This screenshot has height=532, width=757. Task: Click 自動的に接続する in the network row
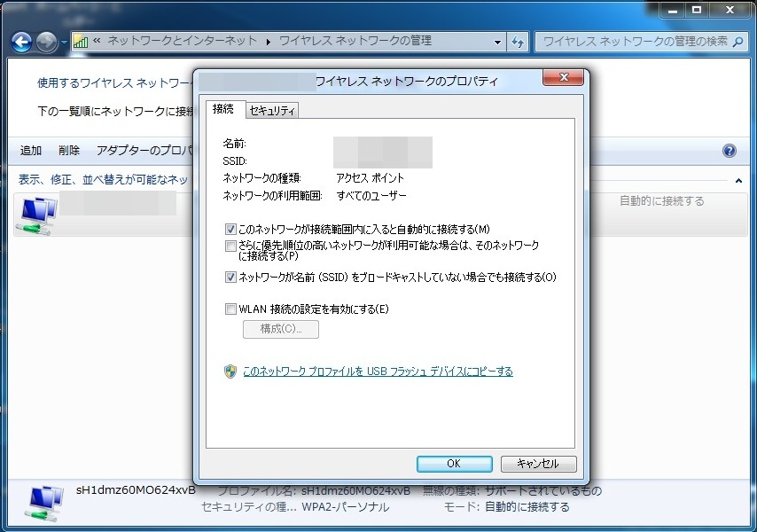point(662,200)
